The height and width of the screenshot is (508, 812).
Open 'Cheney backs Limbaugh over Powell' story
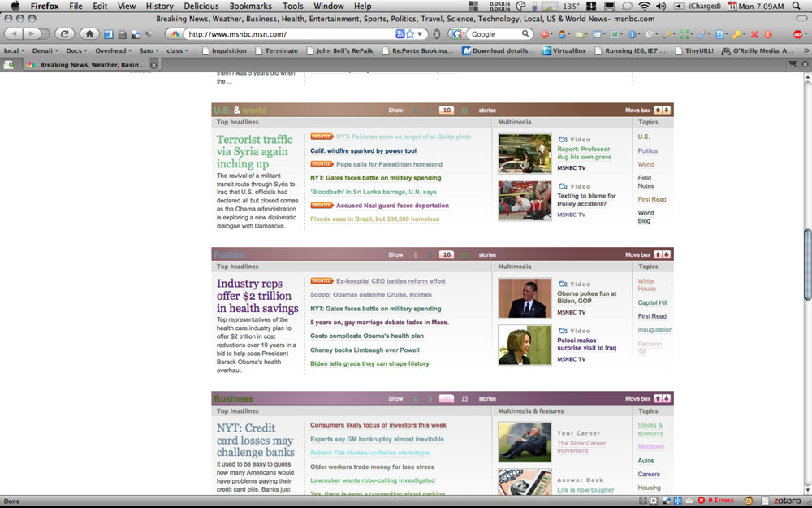pos(365,350)
